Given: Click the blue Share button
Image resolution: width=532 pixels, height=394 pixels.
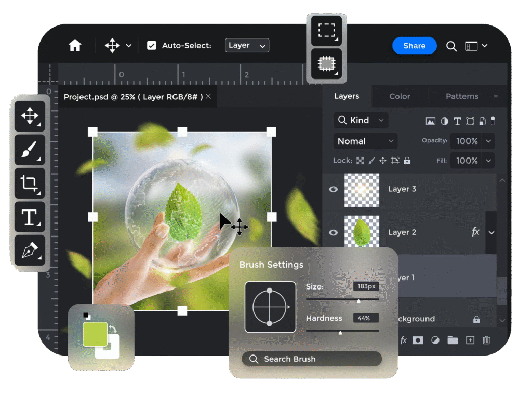Looking at the screenshot, I should (414, 46).
